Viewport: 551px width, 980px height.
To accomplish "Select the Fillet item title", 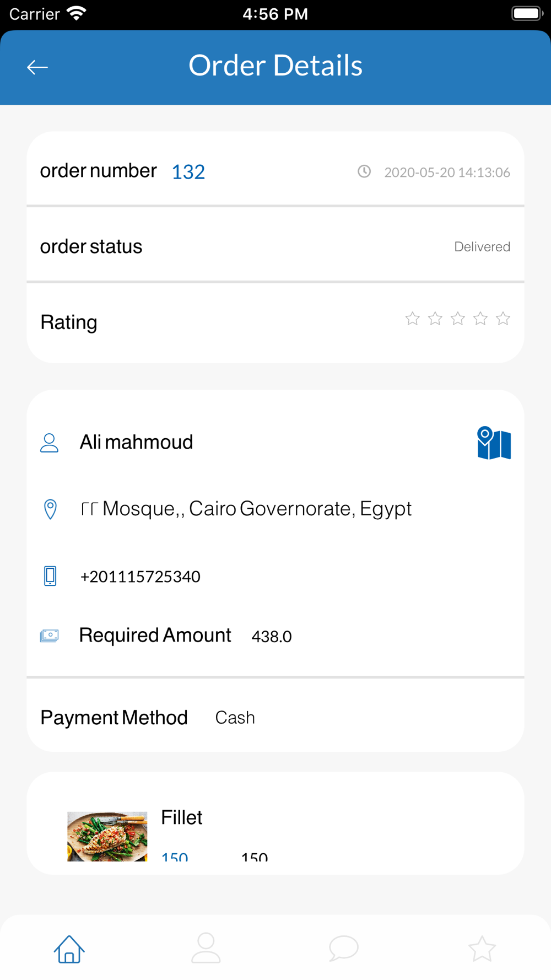I will [181, 817].
